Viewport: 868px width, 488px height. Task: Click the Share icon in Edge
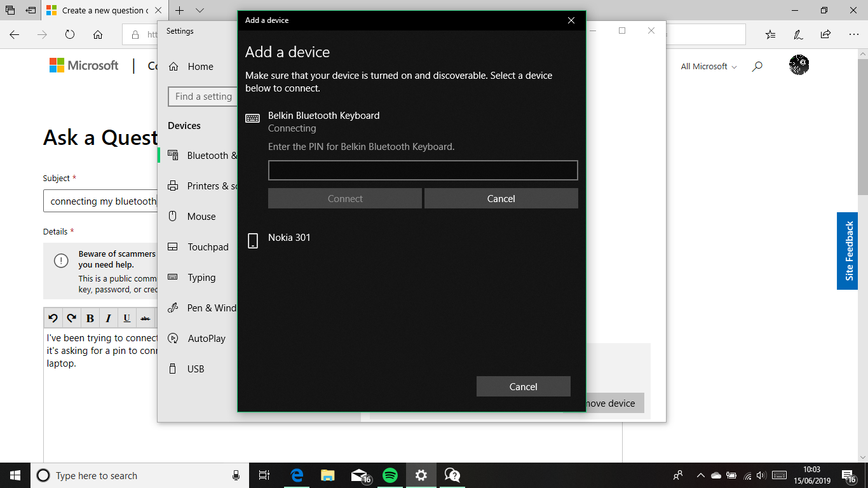coord(825,35)
